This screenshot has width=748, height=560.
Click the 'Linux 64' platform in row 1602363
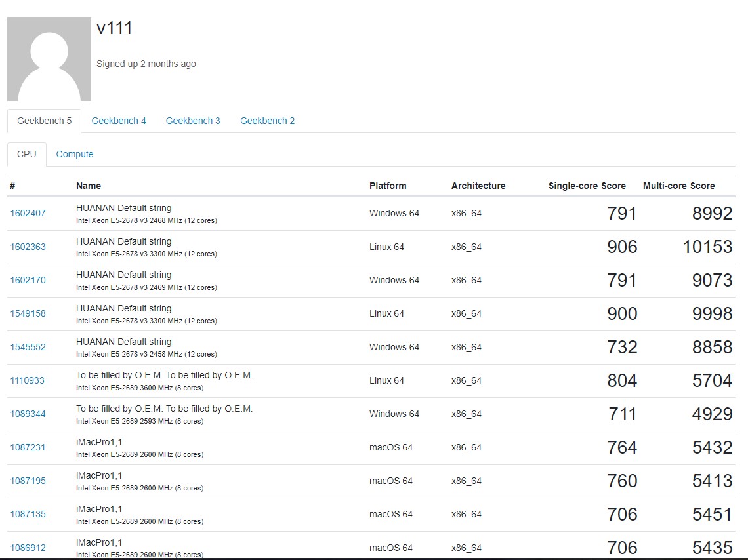coord(386,247)
